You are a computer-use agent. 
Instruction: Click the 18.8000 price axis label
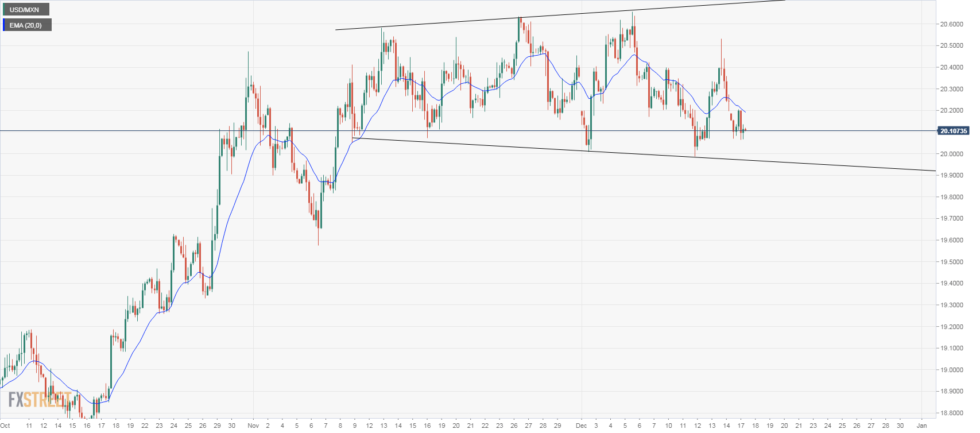(x=951, y=413)
